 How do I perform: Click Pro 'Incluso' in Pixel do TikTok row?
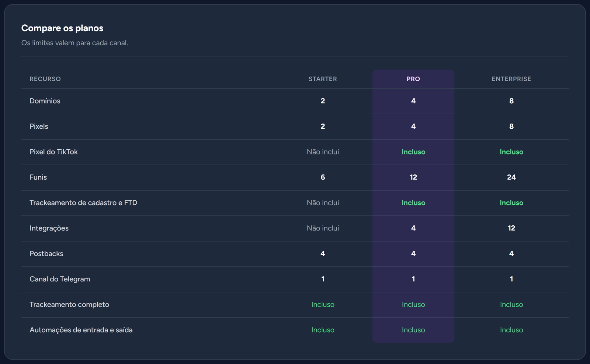(413, 152)
